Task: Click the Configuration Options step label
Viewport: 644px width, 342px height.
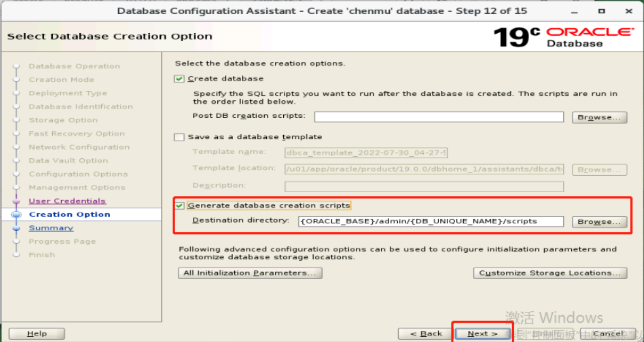Action: click(x=79, y=174)
